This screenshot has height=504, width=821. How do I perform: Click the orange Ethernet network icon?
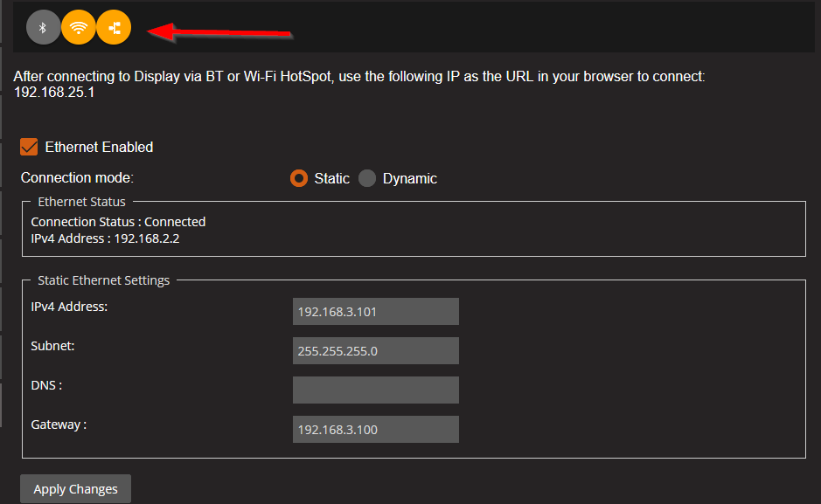pos(114,28)
